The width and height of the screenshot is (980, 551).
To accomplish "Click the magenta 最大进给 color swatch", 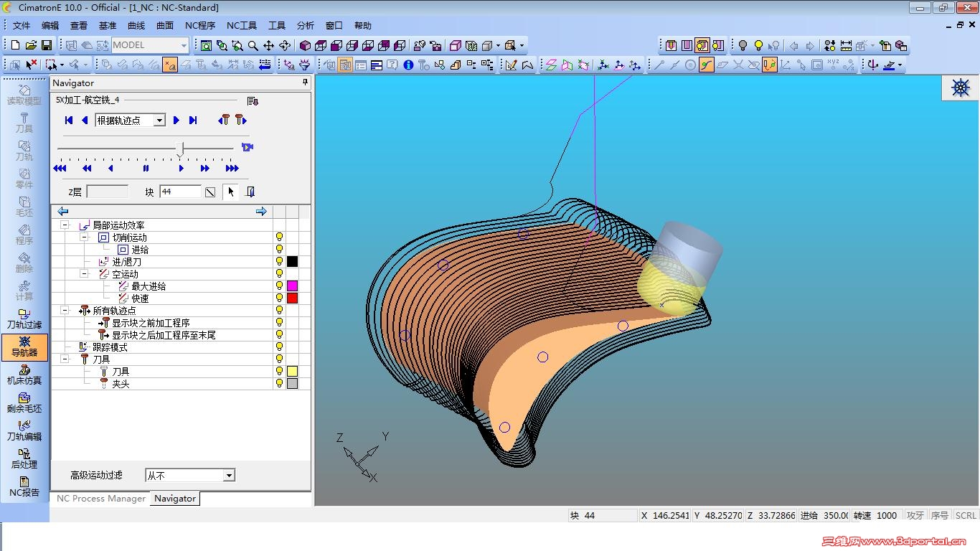I will tap(292, 286).
